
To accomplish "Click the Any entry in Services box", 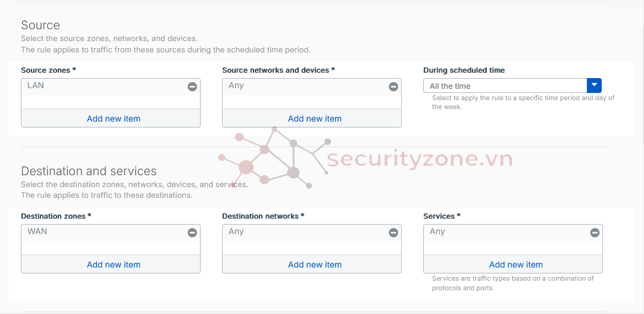I will tap(437, 232).
